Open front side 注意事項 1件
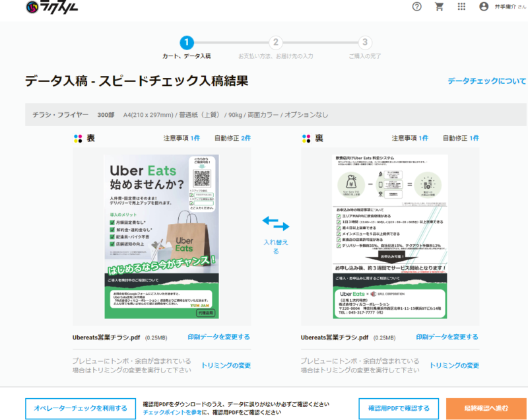Image resolution: width=528 pixels, height=420 pixels. [181, 138]
